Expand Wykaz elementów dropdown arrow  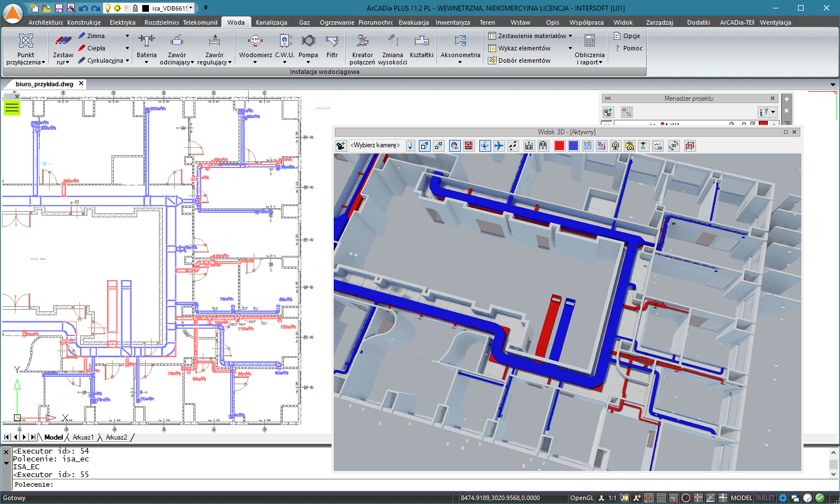(571, 48)
